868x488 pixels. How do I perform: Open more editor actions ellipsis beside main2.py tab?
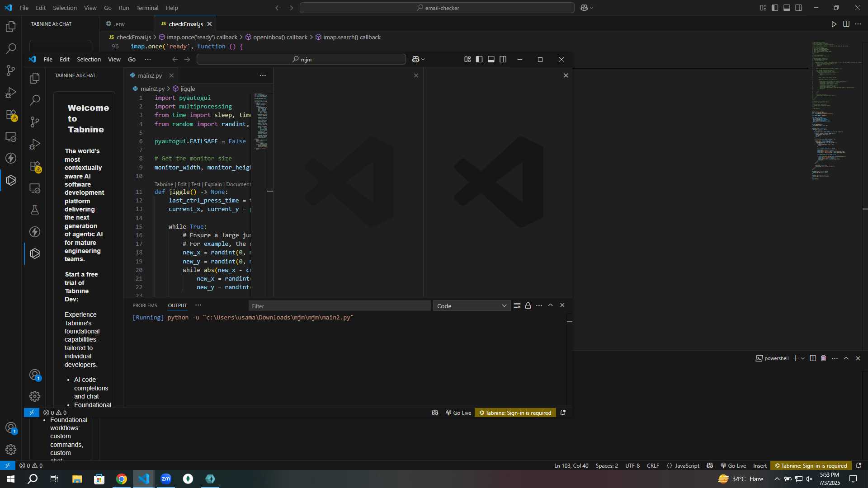click(x=263, y=75)
